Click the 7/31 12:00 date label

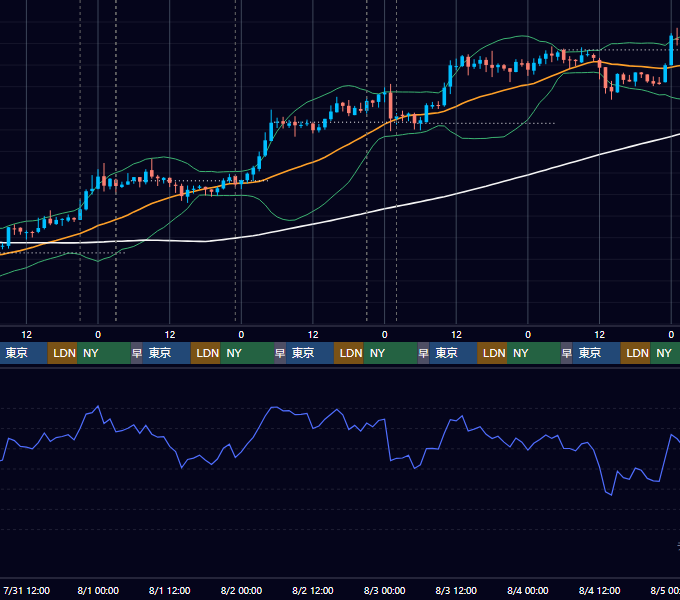click(26, 590)
